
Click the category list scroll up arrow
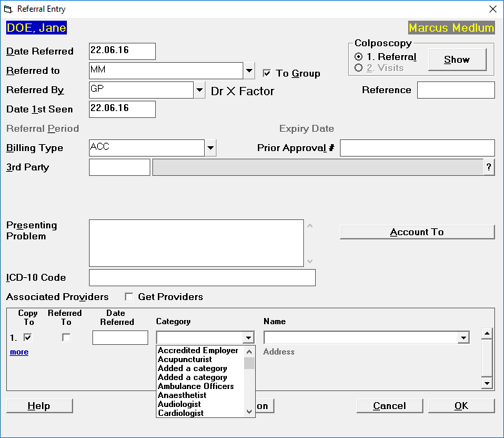tap(249, 352)
